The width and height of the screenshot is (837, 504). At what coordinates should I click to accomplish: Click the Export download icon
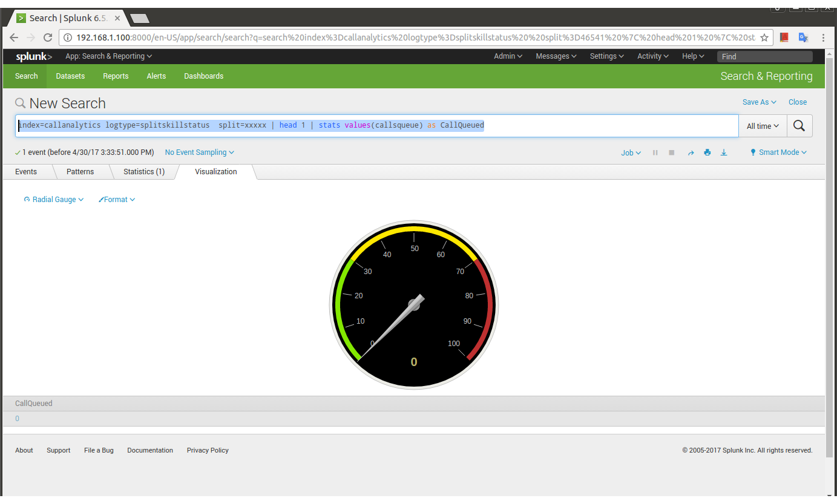[724, 153]
